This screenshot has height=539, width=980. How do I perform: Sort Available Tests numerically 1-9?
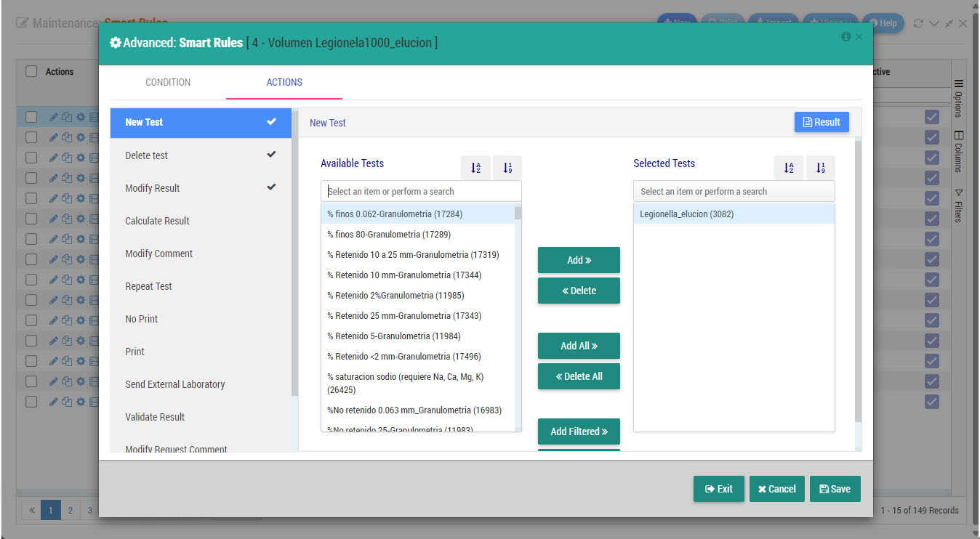pos(507,168)
